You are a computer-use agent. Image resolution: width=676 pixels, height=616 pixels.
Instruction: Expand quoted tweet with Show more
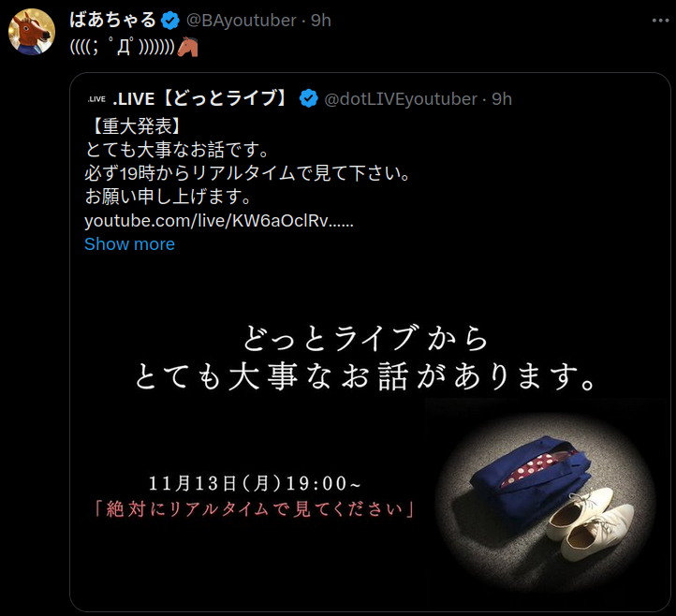(129, 244)
